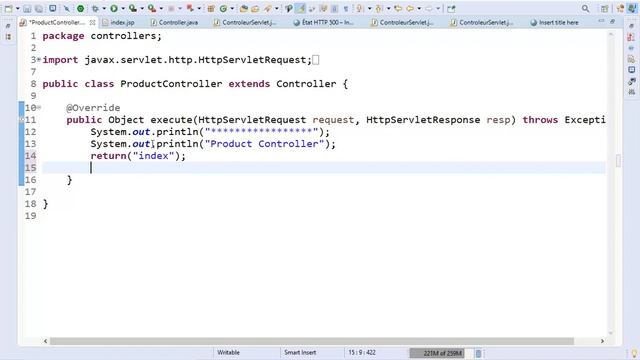Close the ProductController tab
Screen dimensions: 640x360
93,22
